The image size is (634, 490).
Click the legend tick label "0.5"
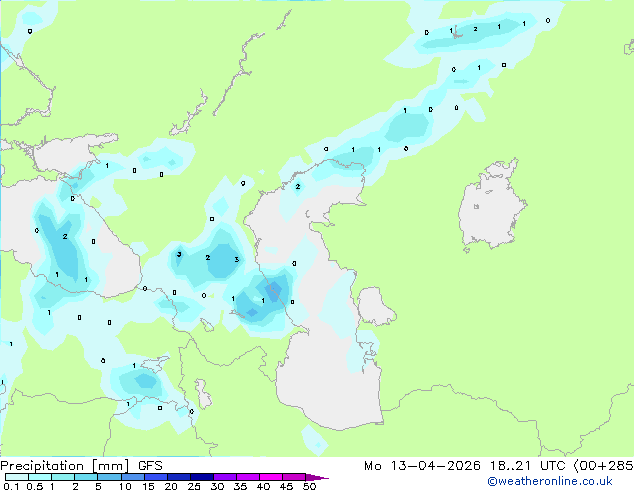point(35,486)
